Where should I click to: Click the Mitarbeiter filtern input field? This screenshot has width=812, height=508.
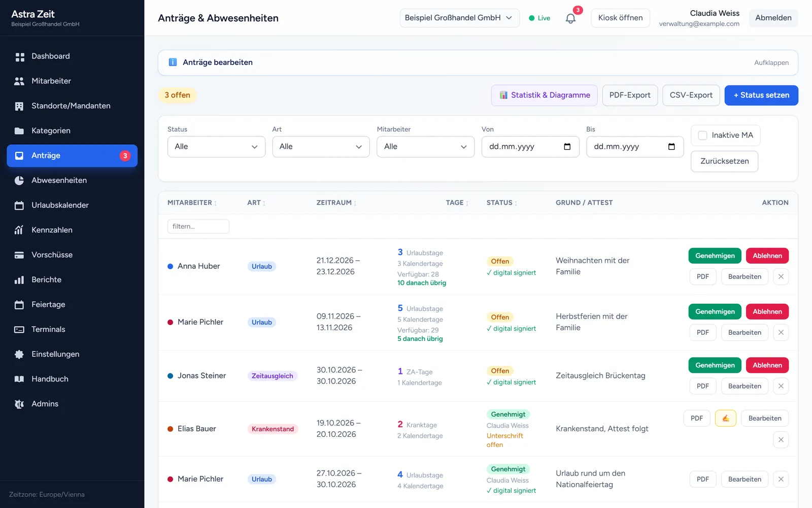pos(198,227)
